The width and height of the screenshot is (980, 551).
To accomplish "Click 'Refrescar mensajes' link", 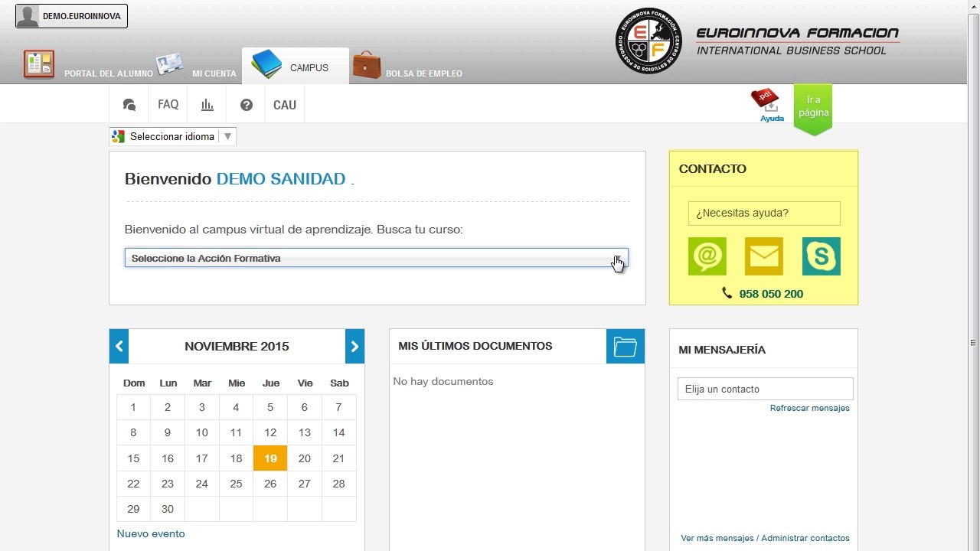I will [x=810, y=408].
